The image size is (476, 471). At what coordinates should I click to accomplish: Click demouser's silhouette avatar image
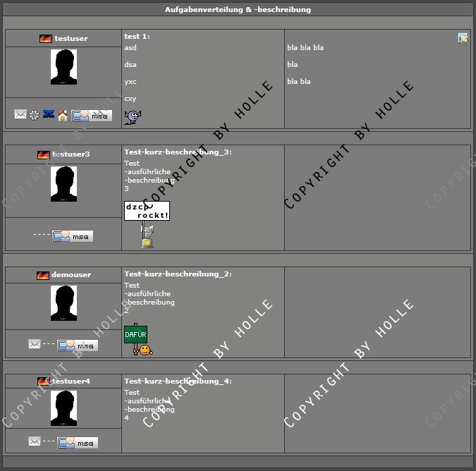(63, 303)
